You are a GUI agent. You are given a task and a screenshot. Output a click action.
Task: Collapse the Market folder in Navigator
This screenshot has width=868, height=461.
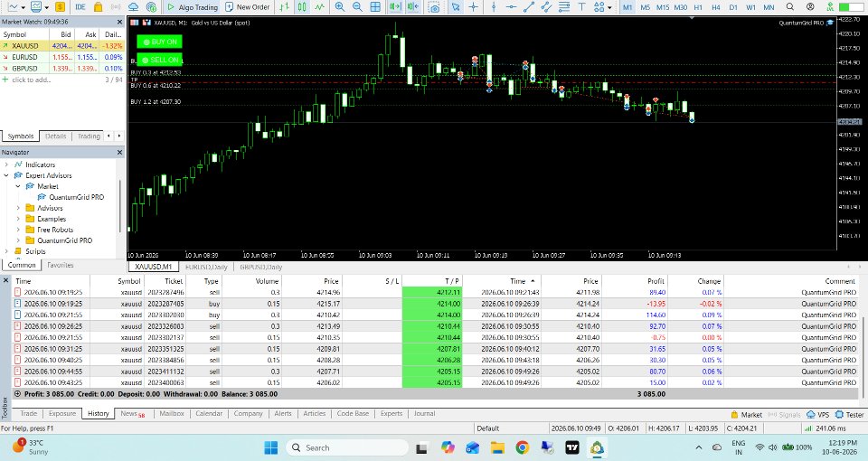click(18, 186)
